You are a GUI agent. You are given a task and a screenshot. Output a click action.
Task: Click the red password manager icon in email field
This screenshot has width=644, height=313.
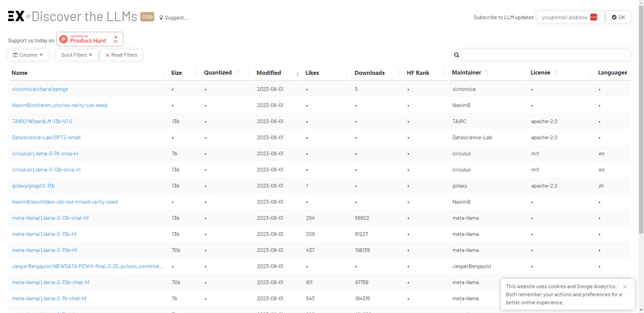coord(593,17)
